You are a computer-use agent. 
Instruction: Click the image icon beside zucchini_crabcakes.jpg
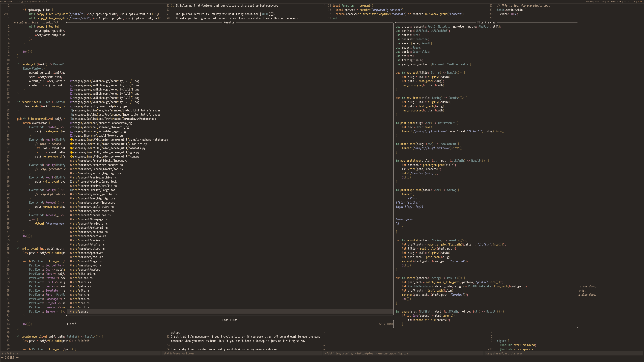71,123
